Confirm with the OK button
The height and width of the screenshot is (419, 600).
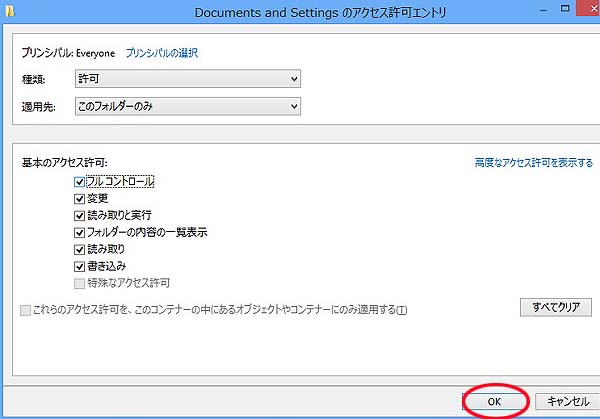(x=494, y=400)
